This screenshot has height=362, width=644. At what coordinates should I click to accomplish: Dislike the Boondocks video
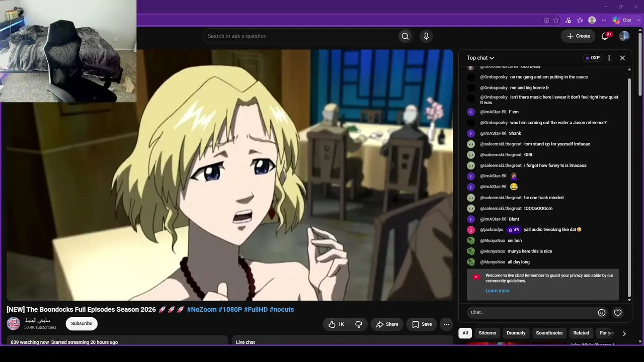pos(359,324)
